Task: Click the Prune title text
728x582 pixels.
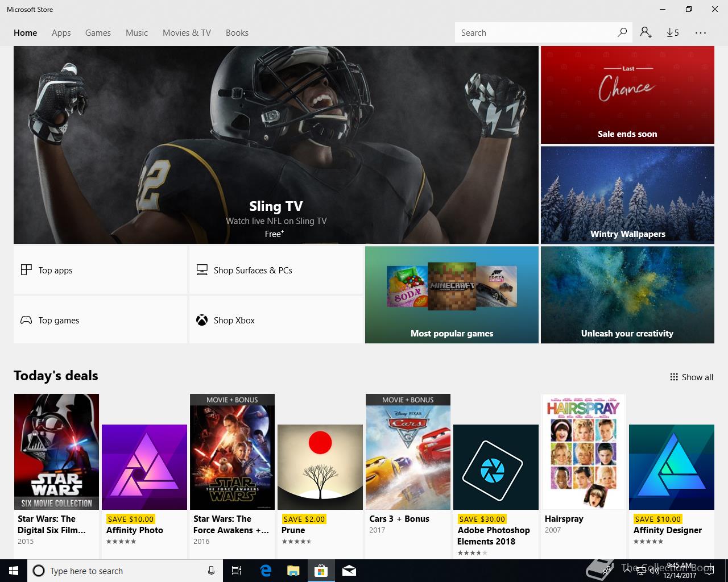Action: pos(293,530)
